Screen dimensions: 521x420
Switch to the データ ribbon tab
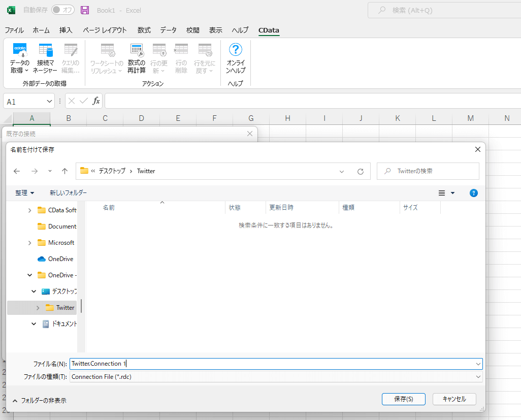[168, 30]
